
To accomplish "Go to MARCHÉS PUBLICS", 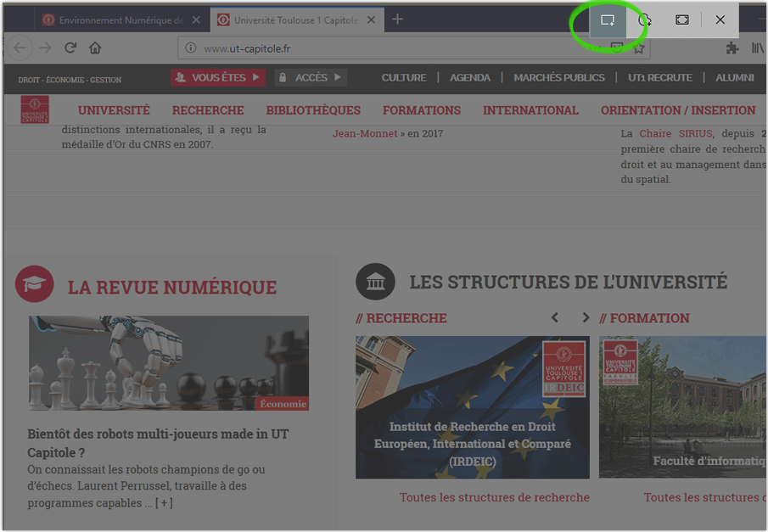I will pos(559,78).
